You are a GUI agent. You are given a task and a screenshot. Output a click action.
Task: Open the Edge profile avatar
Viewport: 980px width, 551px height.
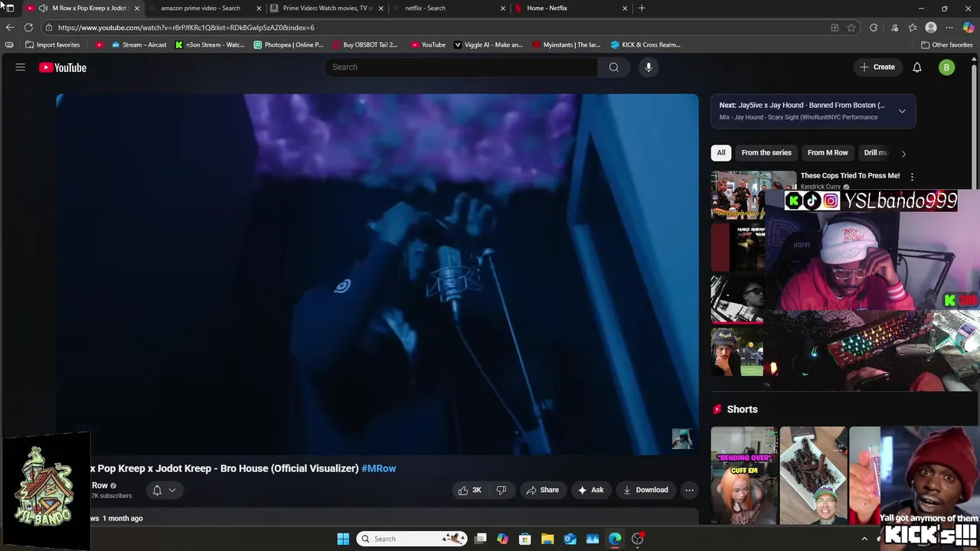click(x=931, y=28)
